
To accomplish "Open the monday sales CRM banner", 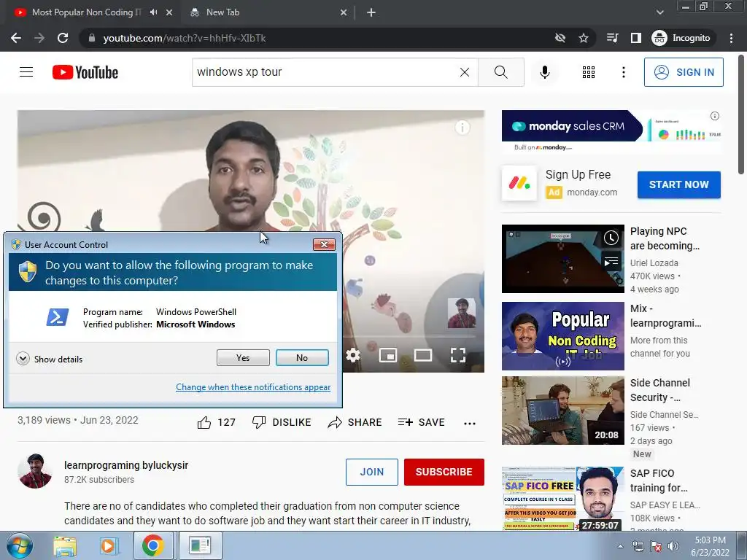I will tap(612, 131).
